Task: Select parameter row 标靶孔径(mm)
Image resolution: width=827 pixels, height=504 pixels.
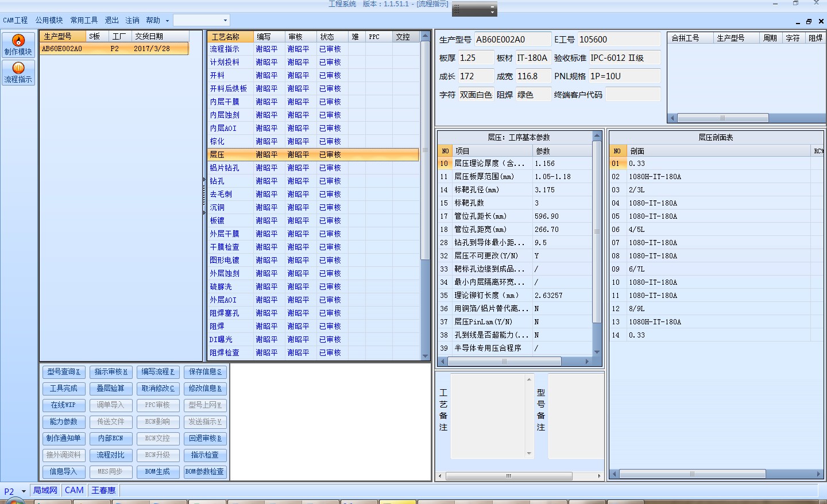Action: pyautogui.click(x=515, y=190)
